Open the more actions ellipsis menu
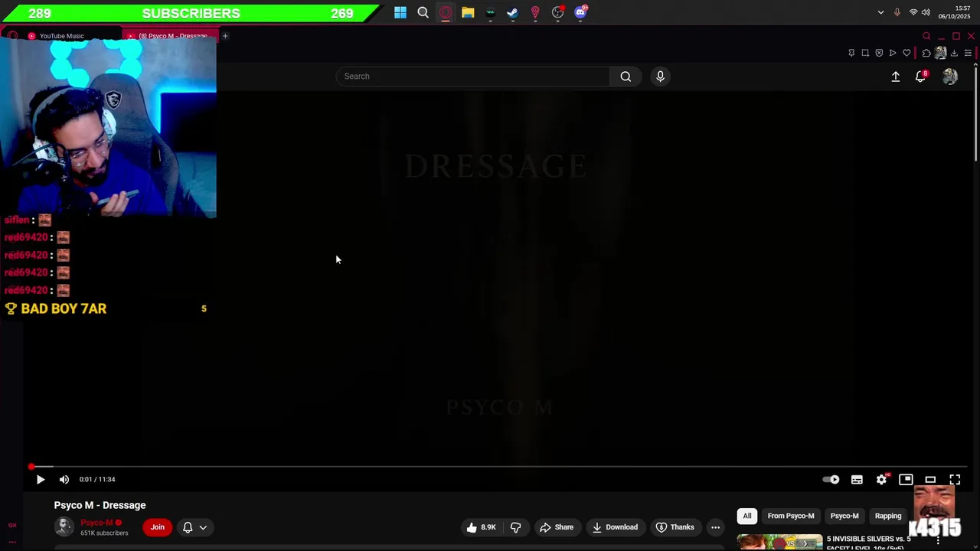The image size is (980, 551). coord(715,527)
